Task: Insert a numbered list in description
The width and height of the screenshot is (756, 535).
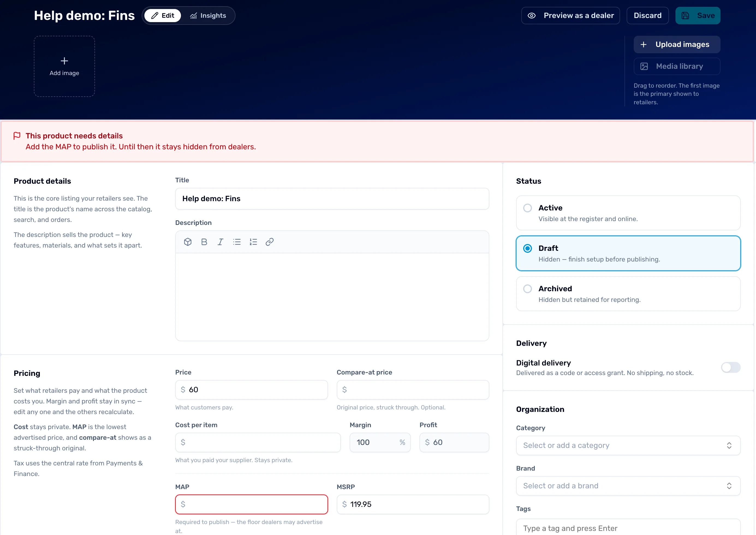Action: tap(253, 242)
